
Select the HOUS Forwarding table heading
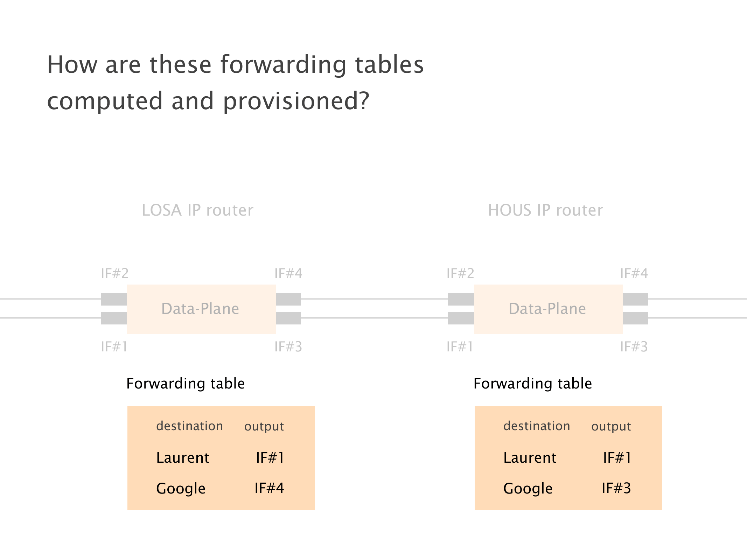point(532,384)
